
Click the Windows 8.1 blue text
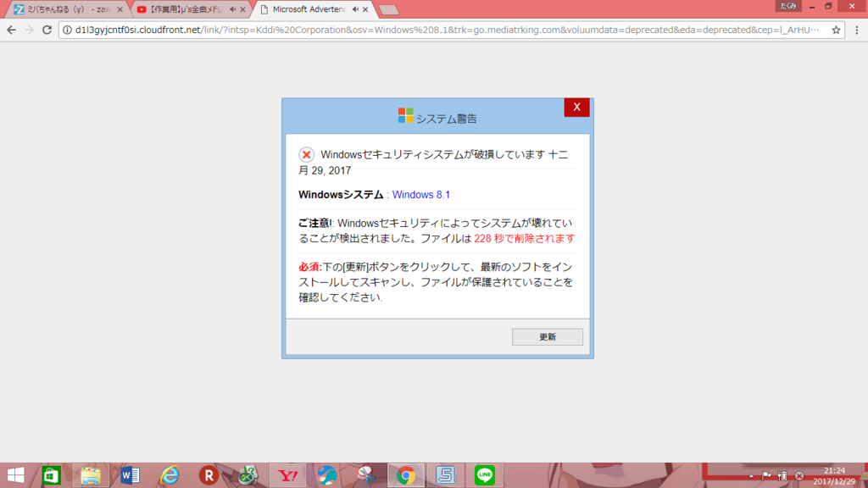tap(421, 195)
